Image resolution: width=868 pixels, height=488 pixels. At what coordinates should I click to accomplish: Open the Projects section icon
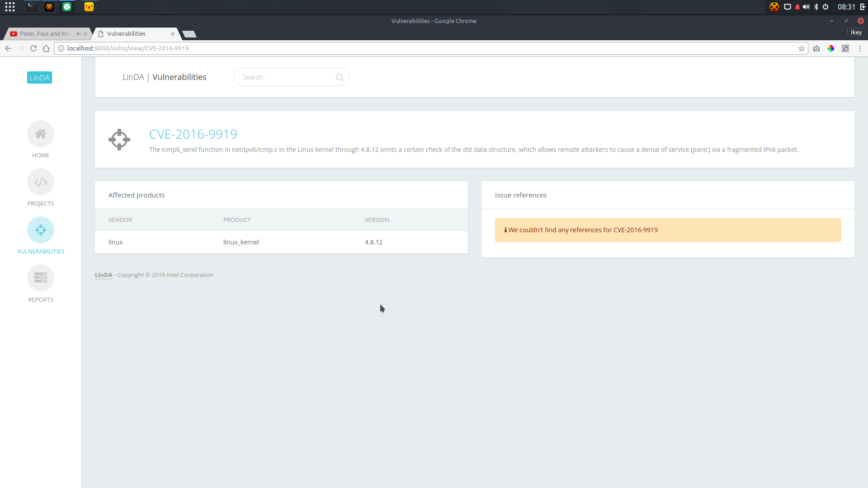[x=41, y=182]
